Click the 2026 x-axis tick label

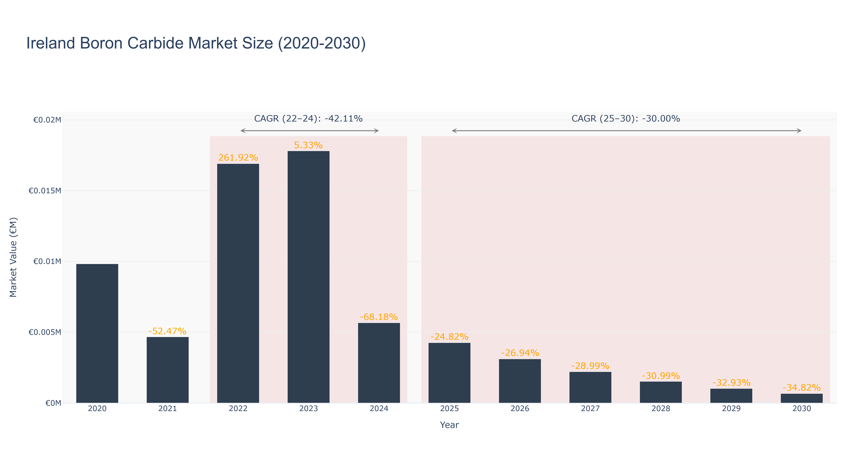tap(520, 409)
